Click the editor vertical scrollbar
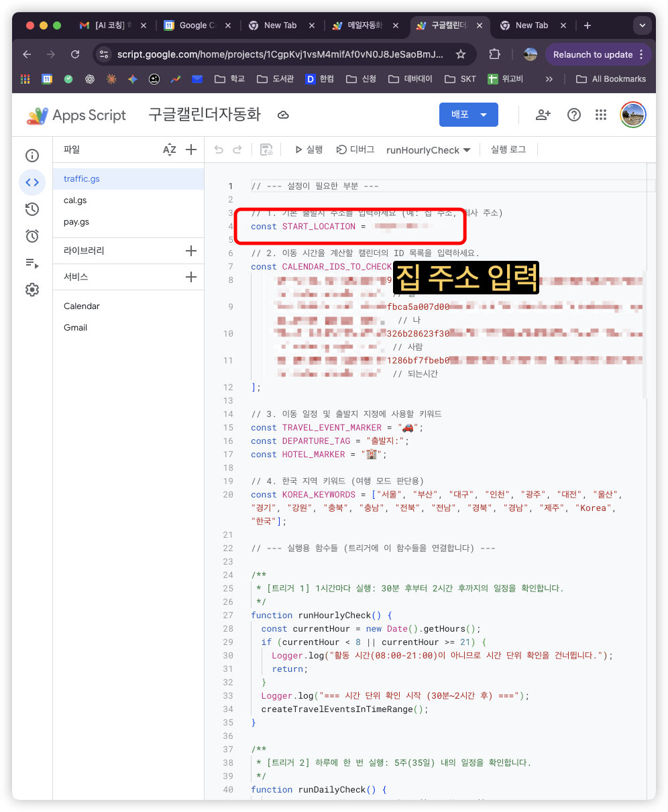The height and width of the screenshot is (812, 668). pos(645,335)
